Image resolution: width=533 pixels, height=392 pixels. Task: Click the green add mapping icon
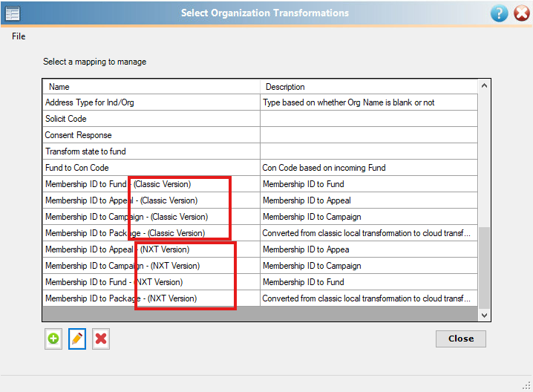pyautogui.click(x=53, y=339)
